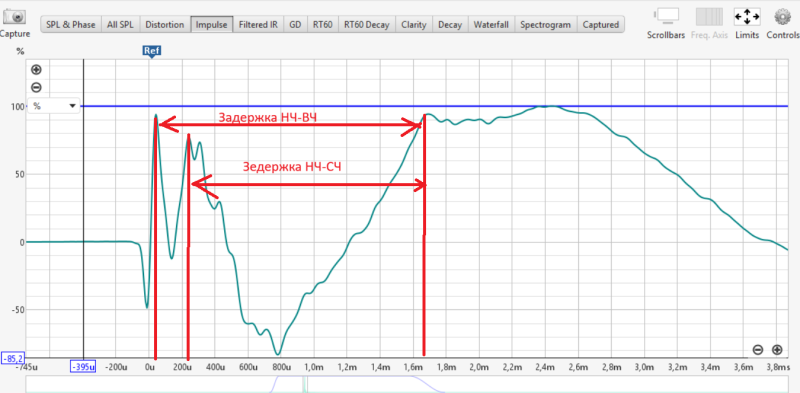The width and height of the screenshot is (800, 393).
Task: Open the graph Limits icon
Action: pos(747,17)
